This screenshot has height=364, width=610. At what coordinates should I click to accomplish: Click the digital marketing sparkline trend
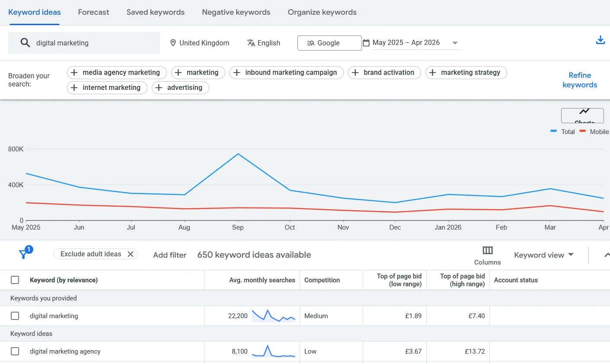point(274,316)
